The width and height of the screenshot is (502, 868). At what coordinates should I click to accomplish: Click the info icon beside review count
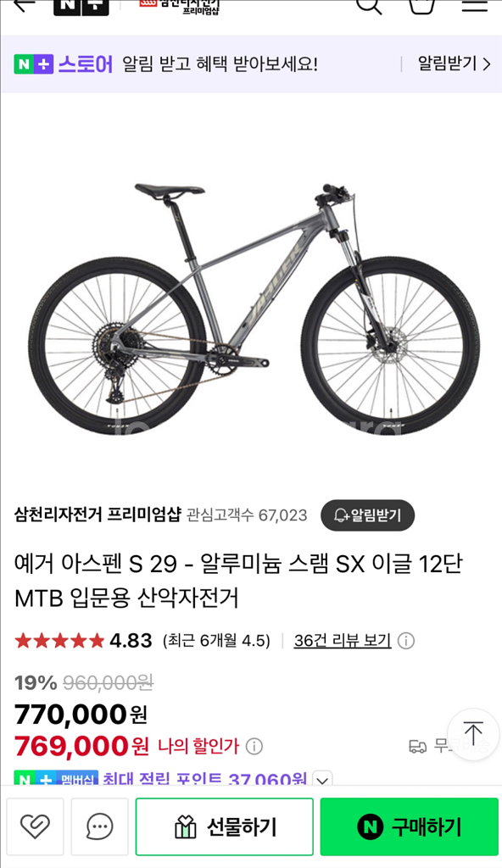(406, 641)
